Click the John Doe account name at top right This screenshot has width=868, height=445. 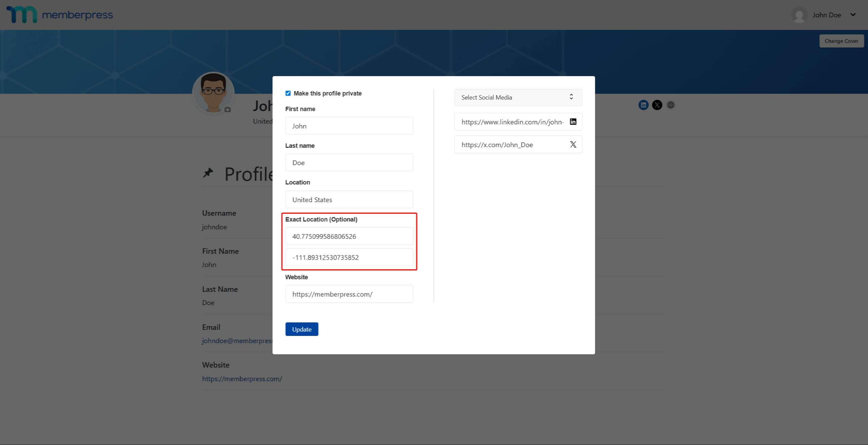(x=826, y=15)
